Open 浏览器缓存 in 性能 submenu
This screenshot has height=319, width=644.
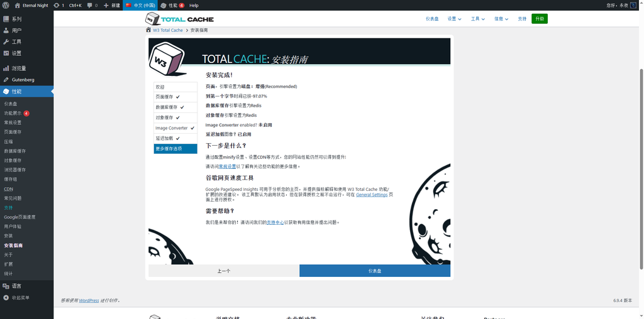26,170
